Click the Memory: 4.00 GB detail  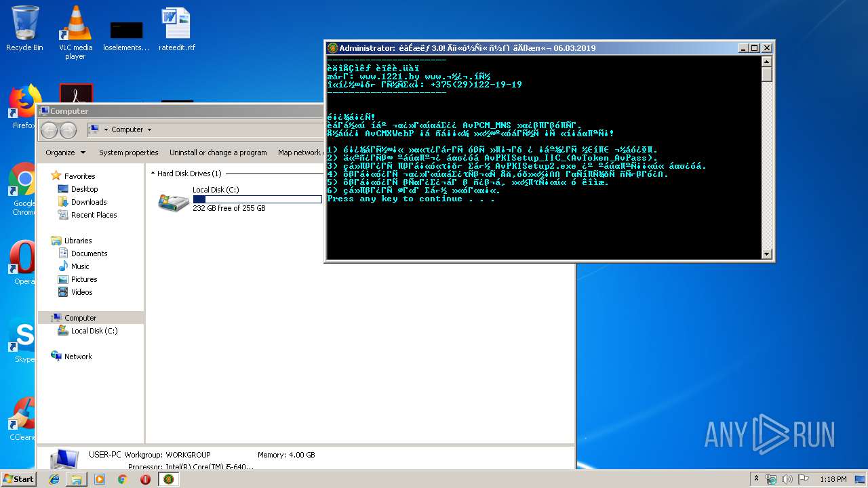(286, 455)
